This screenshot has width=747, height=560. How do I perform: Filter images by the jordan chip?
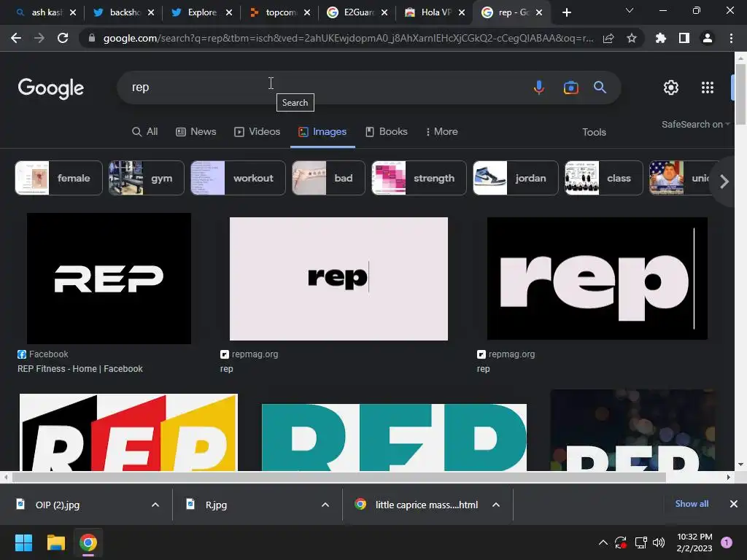(516, 178)
